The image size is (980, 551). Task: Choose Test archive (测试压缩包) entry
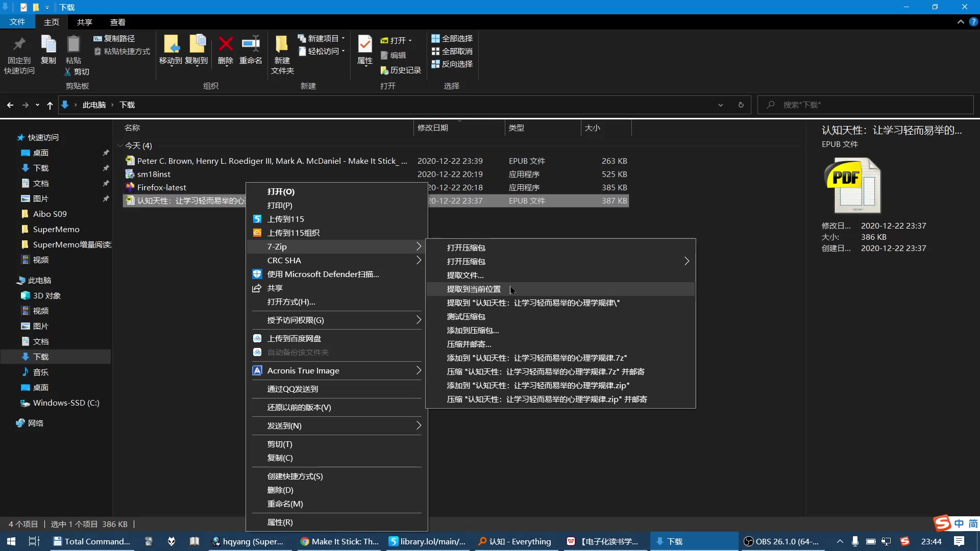click(x=560, y=317)
